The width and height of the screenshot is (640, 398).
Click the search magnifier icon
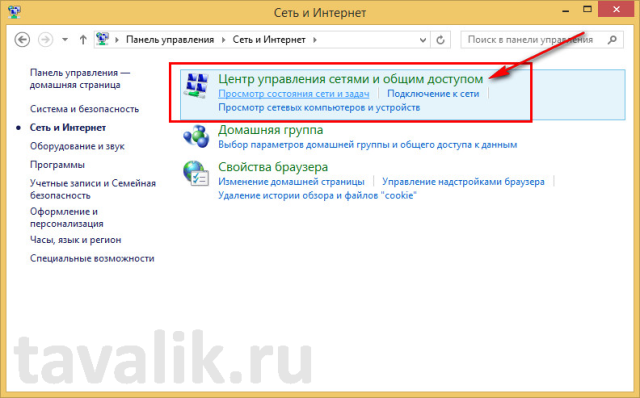[x=612, y=40]
